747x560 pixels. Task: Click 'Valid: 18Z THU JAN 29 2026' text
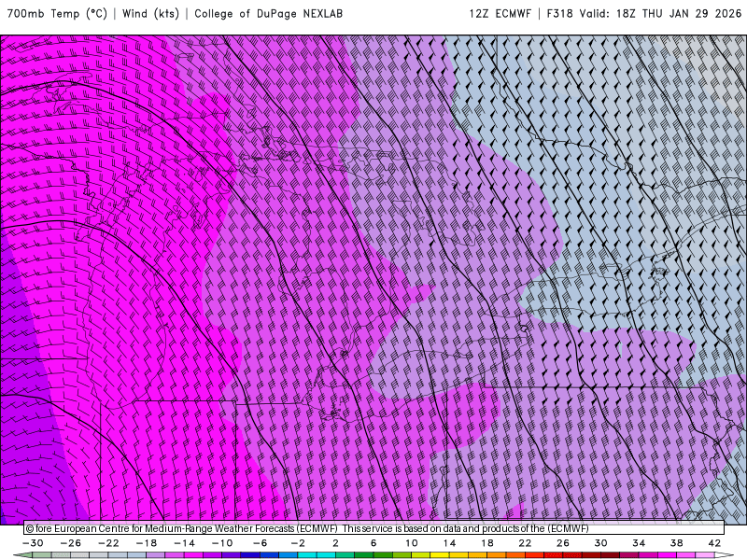click(x=660, y=14)
